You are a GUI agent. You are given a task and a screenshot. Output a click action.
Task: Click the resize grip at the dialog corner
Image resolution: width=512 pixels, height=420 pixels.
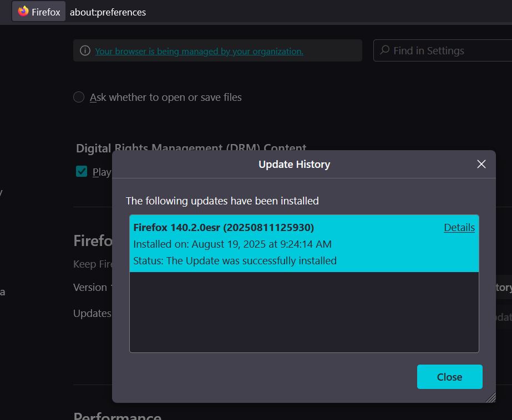[490, 397]
